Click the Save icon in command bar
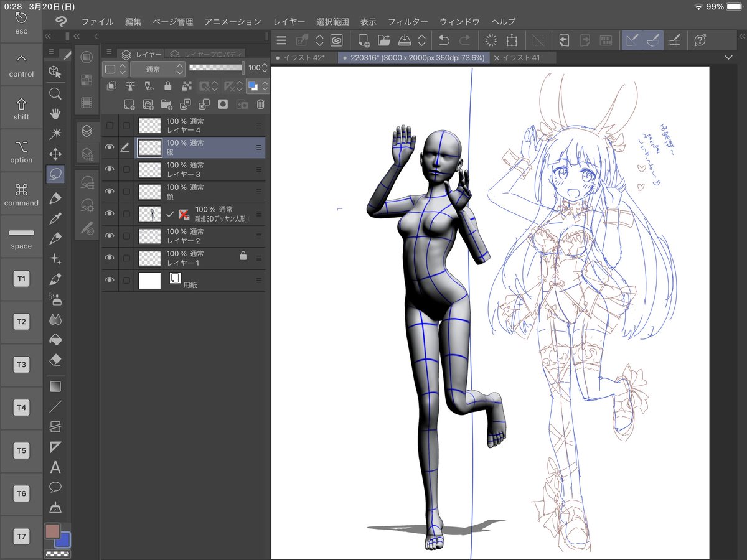 click(404, 40)
